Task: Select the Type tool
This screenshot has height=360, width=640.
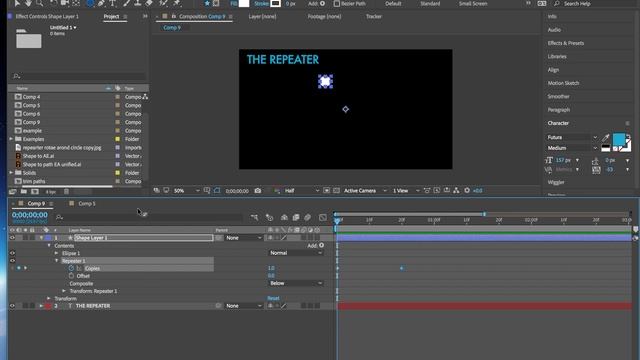Action: [x=113, y=3]
